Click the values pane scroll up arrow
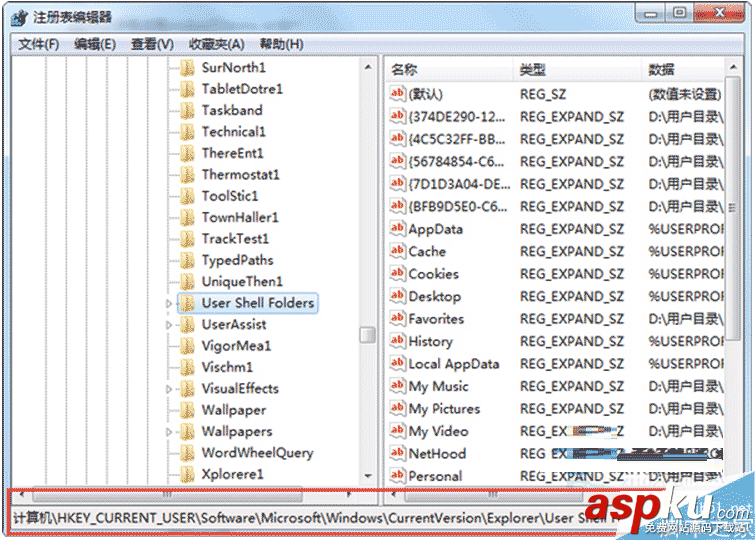This screenshot has height=540, width=755. 733,67
